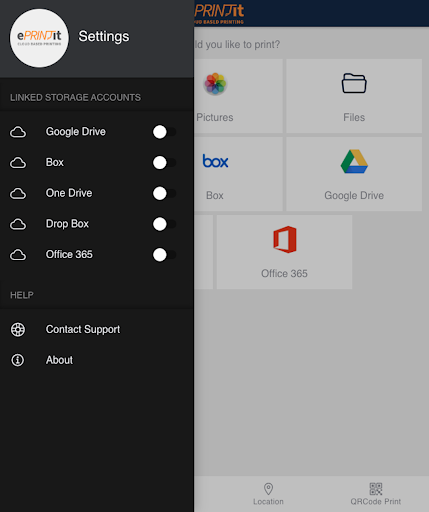The image size is (429, 512).
Task: Click the QR code icon in bottom bar
Action: point(376,489)
